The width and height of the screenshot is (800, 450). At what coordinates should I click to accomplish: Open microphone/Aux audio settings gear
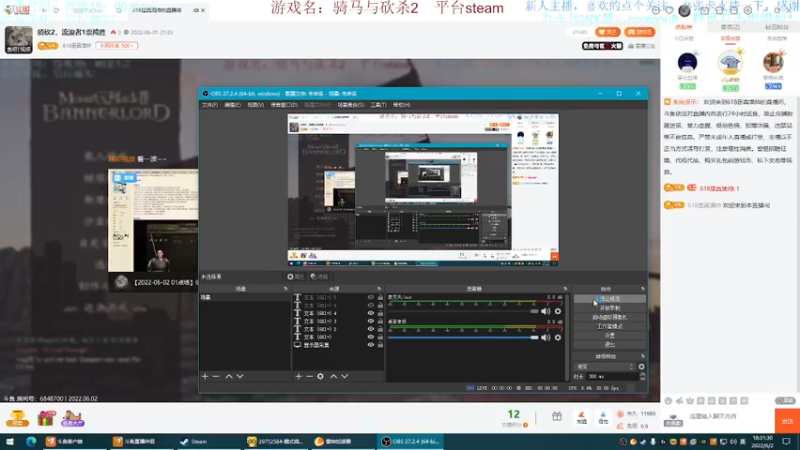coord(558,311)
